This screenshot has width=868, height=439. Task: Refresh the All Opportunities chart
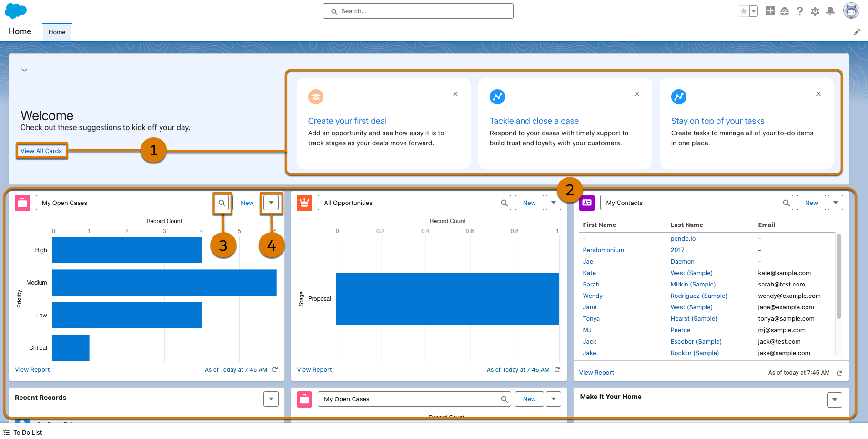click(x=557, y=370)
